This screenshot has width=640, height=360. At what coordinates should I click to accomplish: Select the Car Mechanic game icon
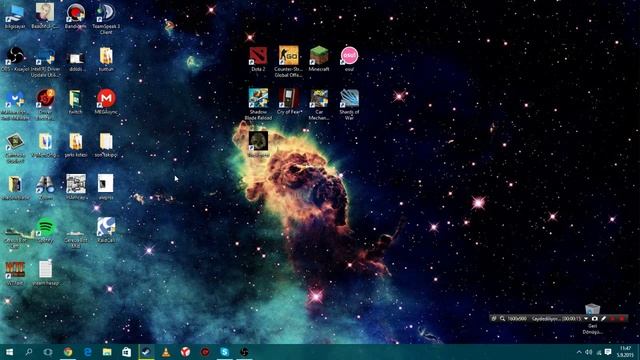(319, 98)
